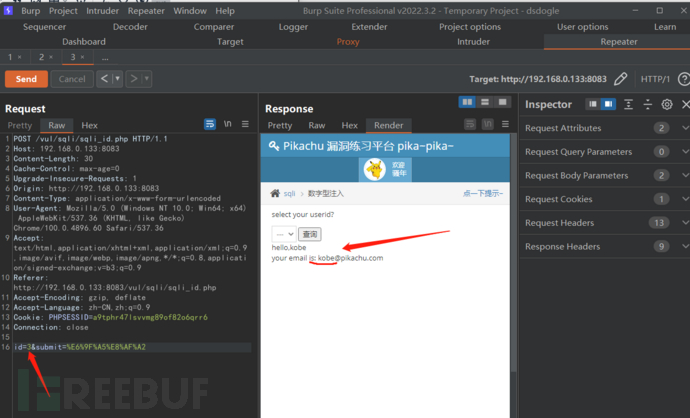Screen dimensions: 690x418
Task: Open the request pane hamburger menu
Action: (x=245, y=125)
